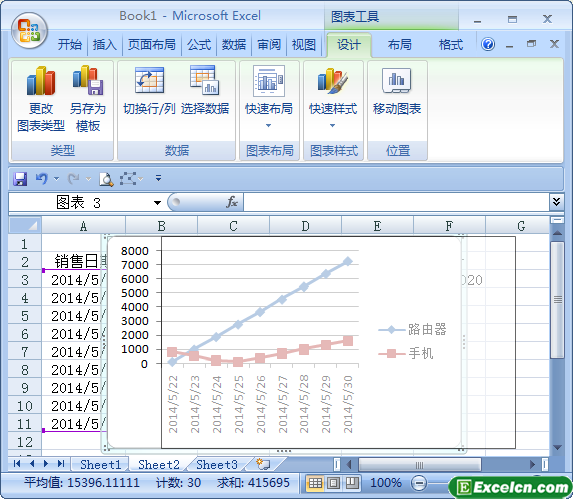Switch to Sheet2 tab
Image resolution: width=573 pixels, height=499 pixels.
click(159, 464)
